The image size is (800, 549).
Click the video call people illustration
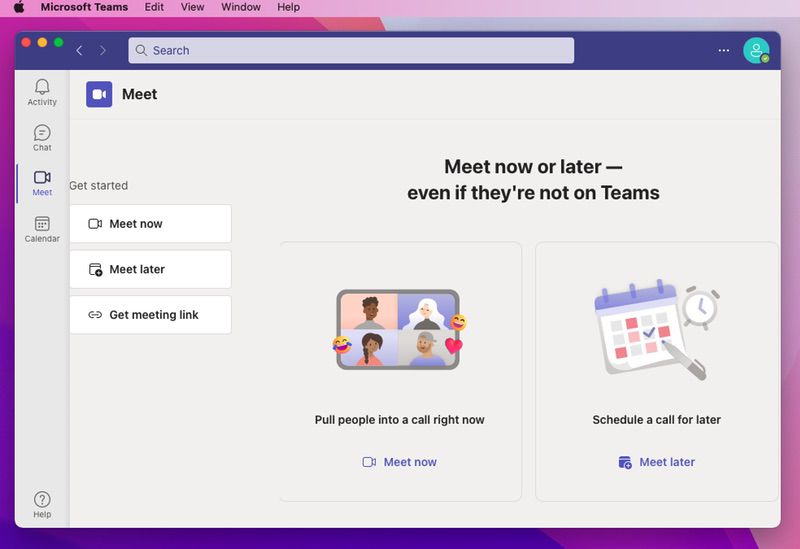pyautogui.click(x=399, y=329)
